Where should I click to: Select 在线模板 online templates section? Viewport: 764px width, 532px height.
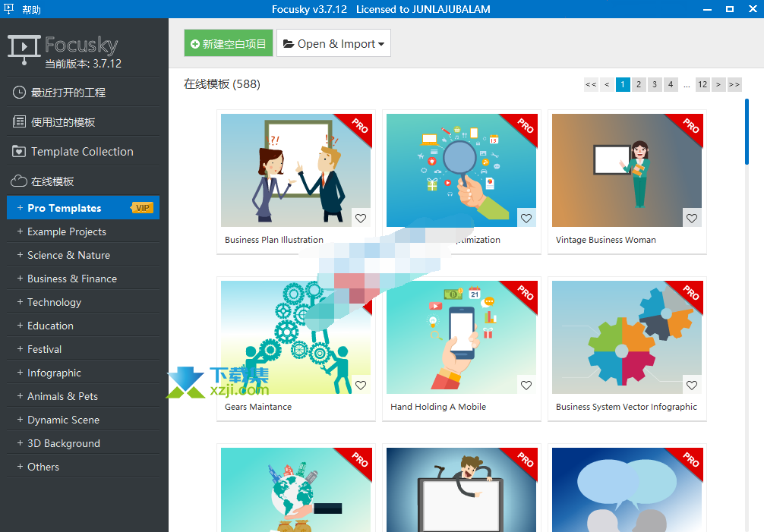[x=84, y=181]
